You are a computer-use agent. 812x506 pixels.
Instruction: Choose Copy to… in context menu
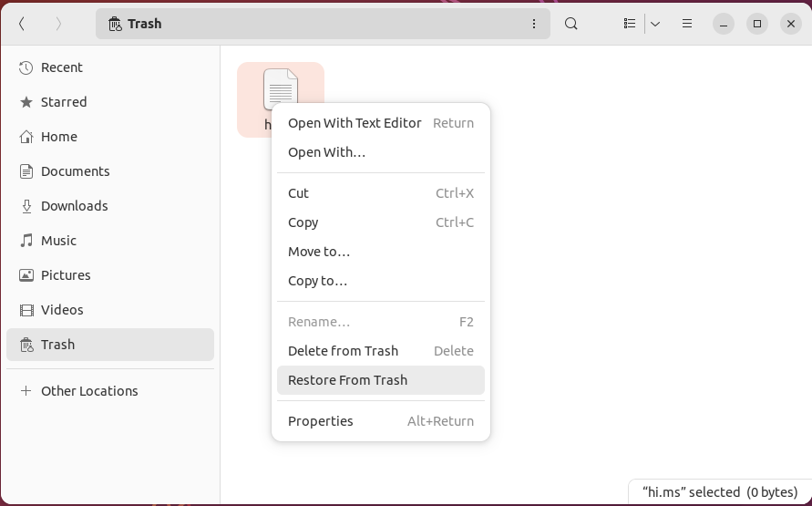point(381,281)
